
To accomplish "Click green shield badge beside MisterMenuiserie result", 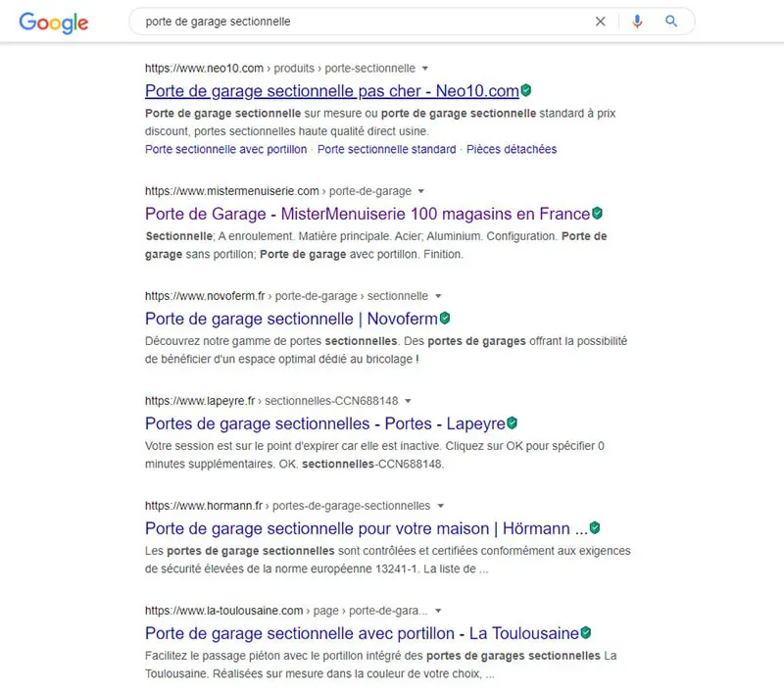I will 597,213.
